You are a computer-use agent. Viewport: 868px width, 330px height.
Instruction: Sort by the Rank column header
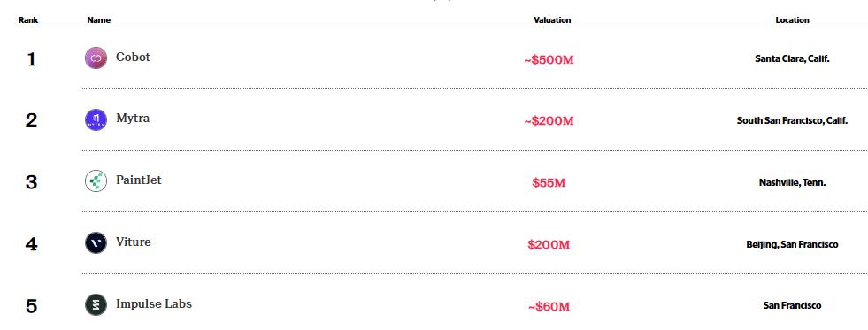click(28, 20)
